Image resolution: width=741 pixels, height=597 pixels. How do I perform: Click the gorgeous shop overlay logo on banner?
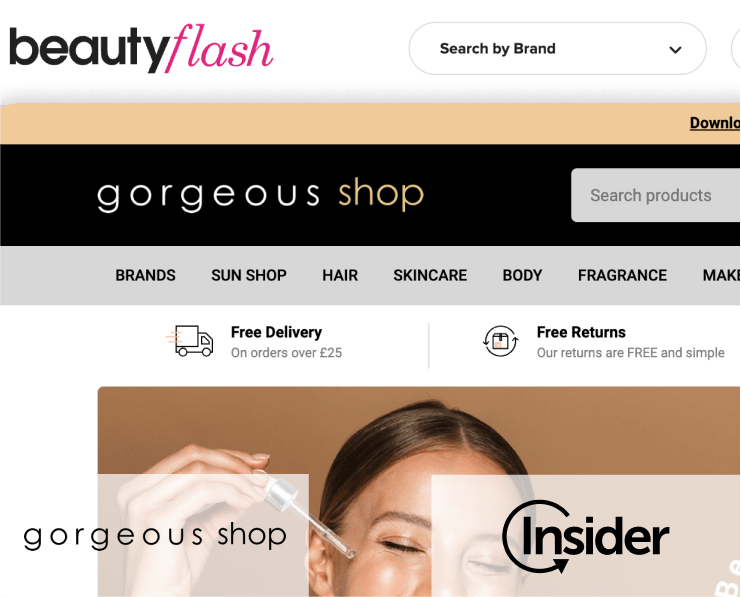[x=155, y=536]
